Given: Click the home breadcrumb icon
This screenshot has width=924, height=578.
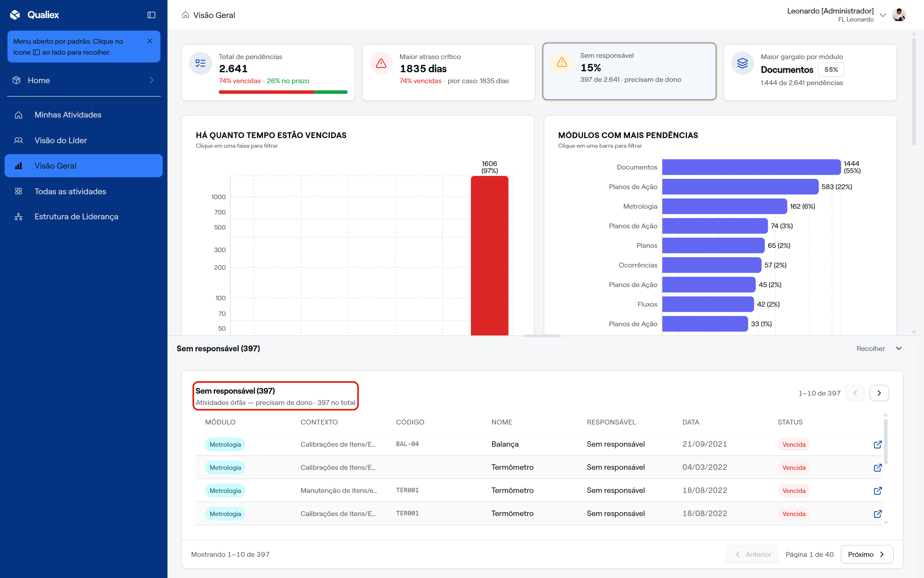Looking at the screenshot, I should tap(185, 15).
